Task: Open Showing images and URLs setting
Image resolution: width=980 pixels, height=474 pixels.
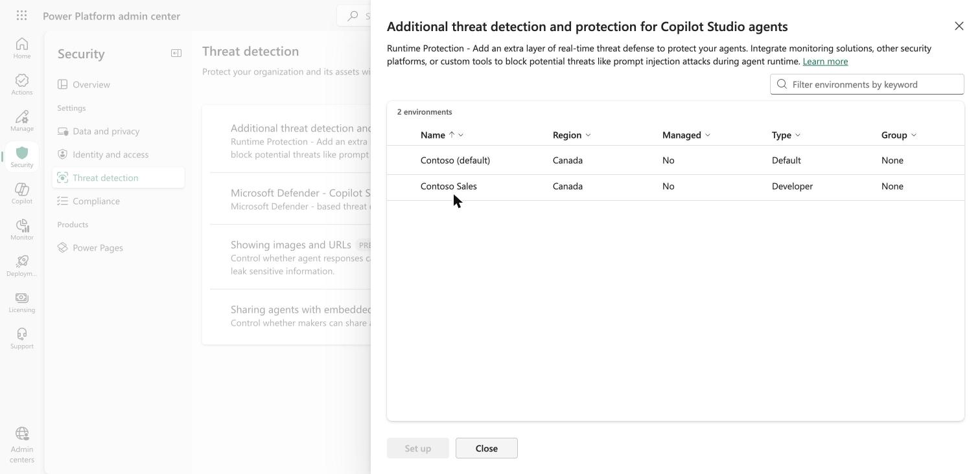Action: [290, 257]
